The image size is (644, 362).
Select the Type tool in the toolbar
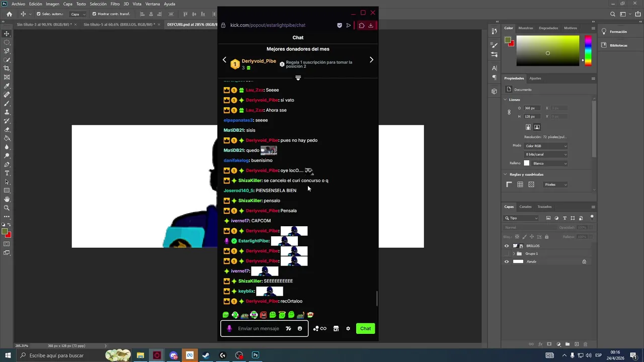(7, 173)
